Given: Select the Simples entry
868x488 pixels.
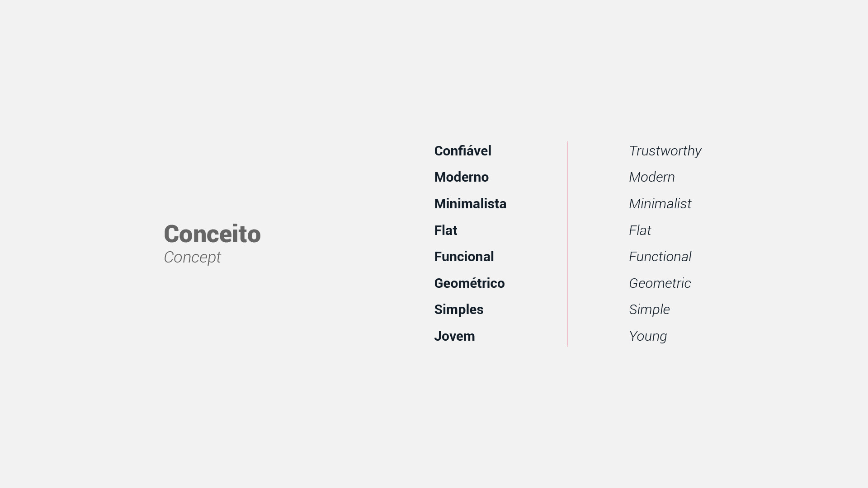Looking at the screenshot, I should point(459,310).
